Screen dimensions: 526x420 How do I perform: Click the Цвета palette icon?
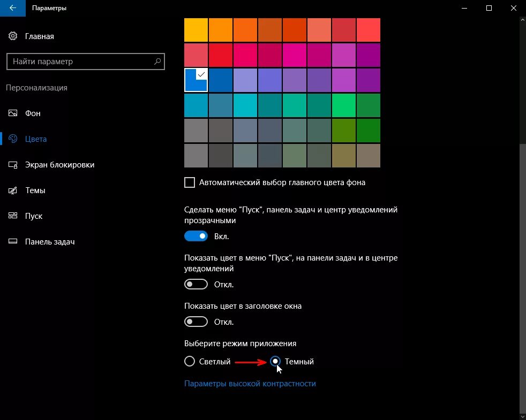pyautogui.click(x=13, y=139)
